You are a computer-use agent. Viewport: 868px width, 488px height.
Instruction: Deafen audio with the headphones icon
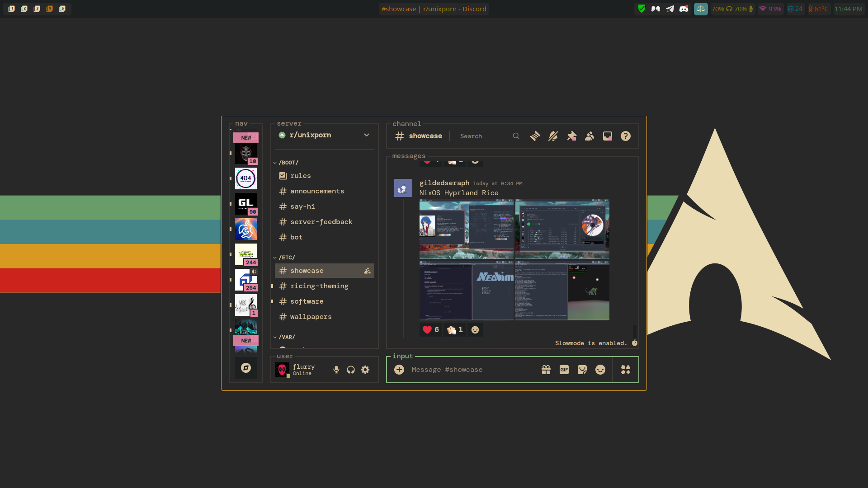tap(351, 369)
